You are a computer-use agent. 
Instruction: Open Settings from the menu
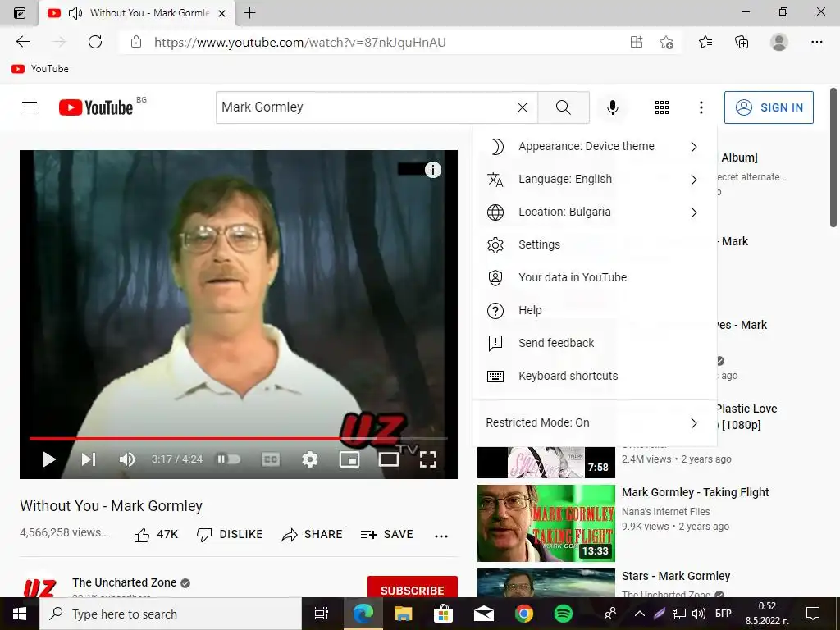pos(595,244)
